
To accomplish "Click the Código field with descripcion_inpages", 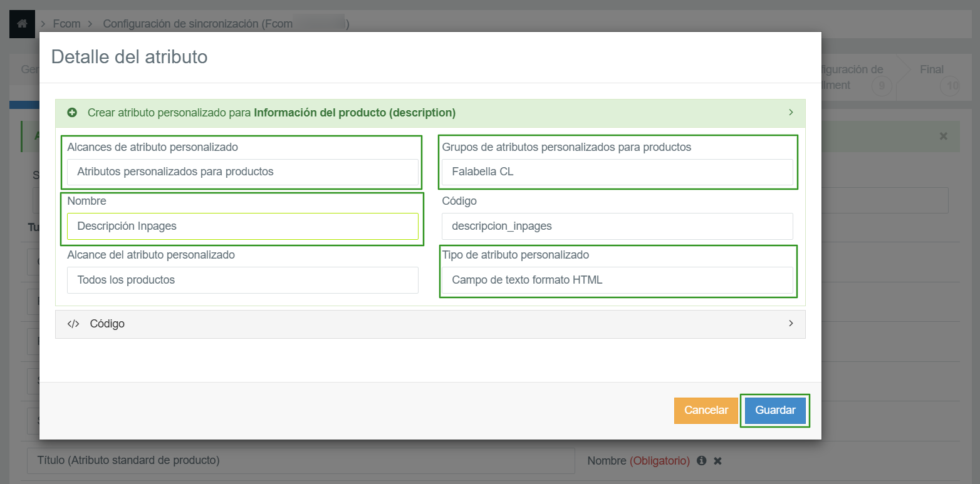I will point(617,226).
